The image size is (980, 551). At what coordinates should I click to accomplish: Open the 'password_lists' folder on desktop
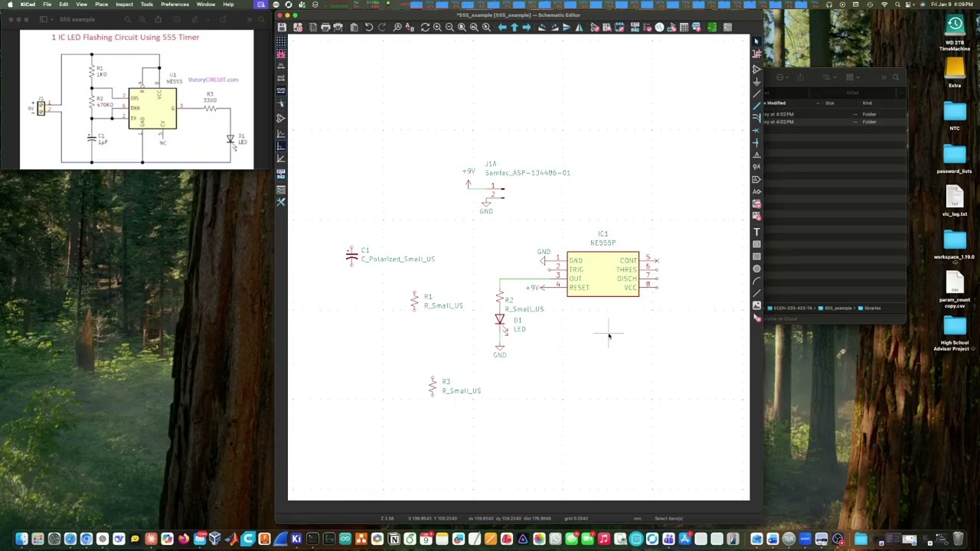click(955, 158)
